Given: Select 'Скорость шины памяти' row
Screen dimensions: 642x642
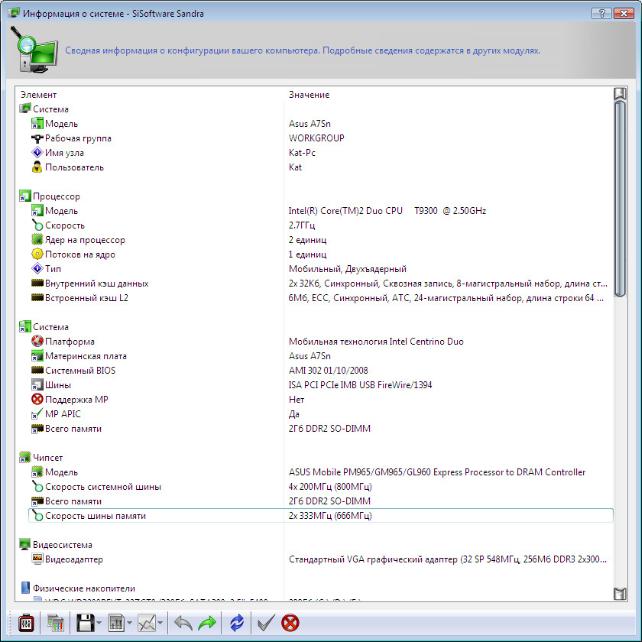Looking at the screenshot, I should pos(321,516).
